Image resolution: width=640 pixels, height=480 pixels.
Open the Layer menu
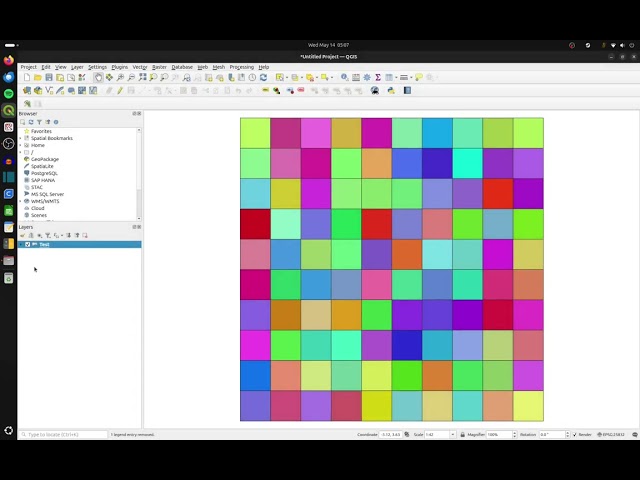point(77,67)
